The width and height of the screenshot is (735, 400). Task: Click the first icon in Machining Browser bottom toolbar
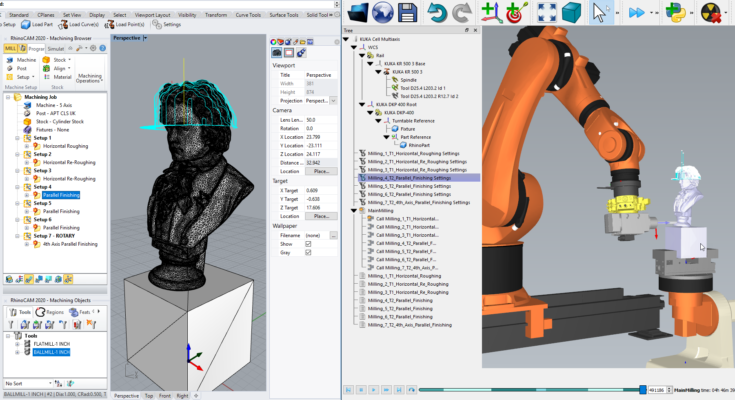point(9,279)
